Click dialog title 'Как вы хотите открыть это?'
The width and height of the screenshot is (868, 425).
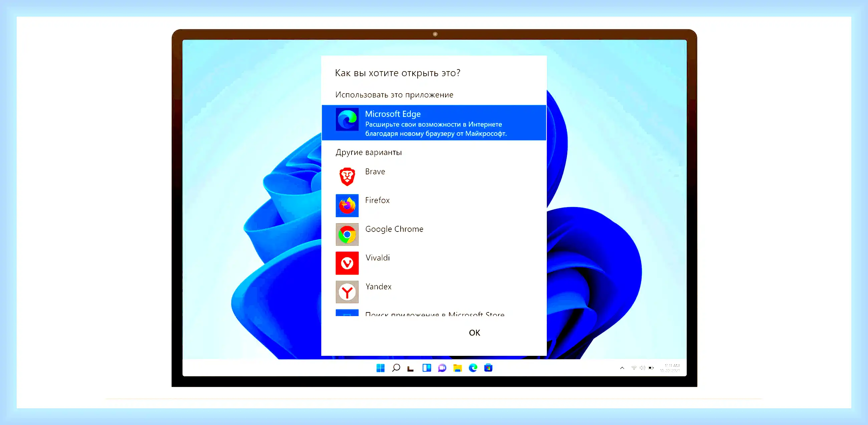pyautogui.click(x=398, y=73)
